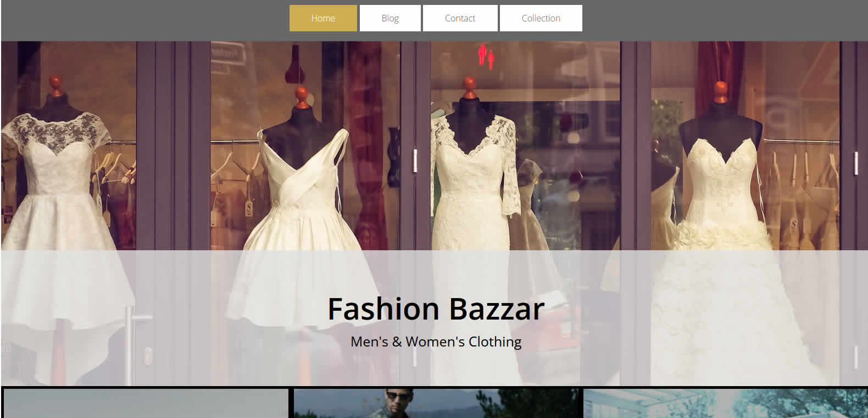Open the Contact page
Screen dimensions: 868x418
point(460,18)
